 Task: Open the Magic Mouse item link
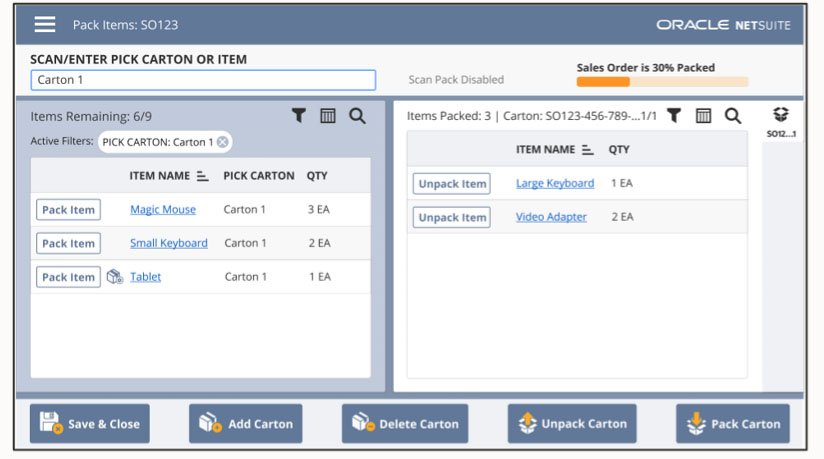point(163,210)
